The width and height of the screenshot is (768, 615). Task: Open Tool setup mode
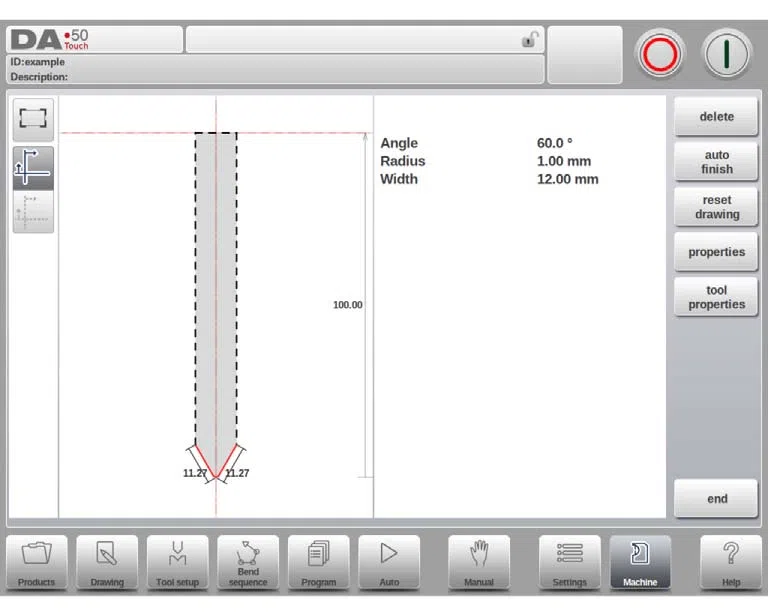point(177,562)
